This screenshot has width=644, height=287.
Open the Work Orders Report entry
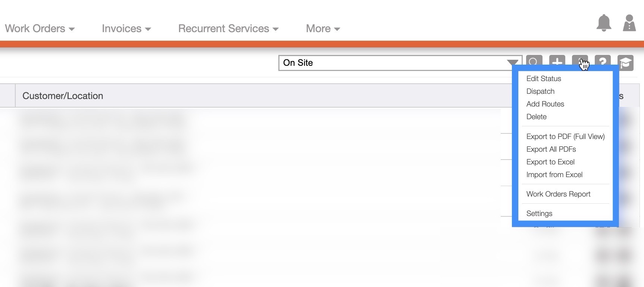click(x=558, y=194)
